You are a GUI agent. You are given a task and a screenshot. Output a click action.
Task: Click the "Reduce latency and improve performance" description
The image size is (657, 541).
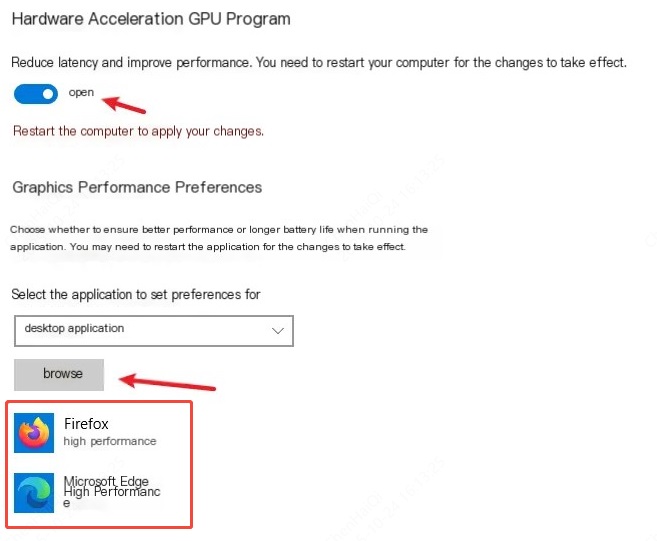coord(319,62)
